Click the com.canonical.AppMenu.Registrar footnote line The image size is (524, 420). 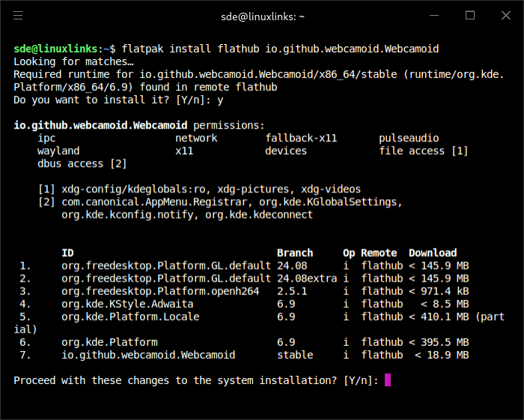[220, 202]
